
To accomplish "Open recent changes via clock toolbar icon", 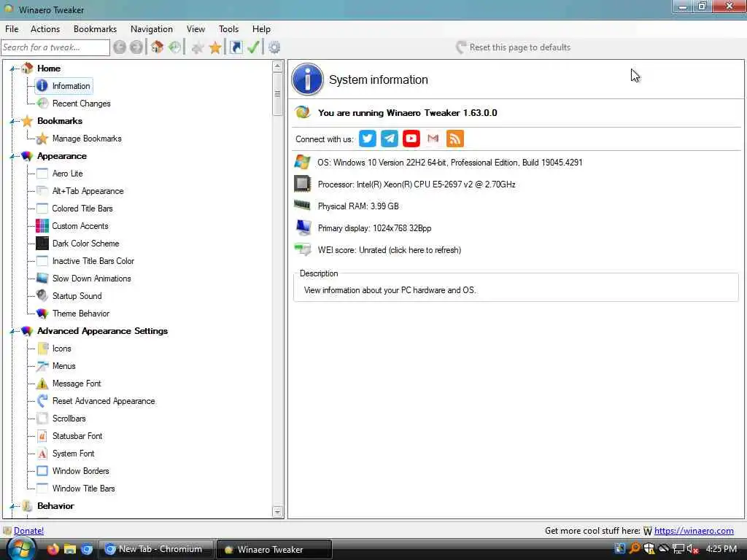I will pyautogui.click(x=175, y=47).
